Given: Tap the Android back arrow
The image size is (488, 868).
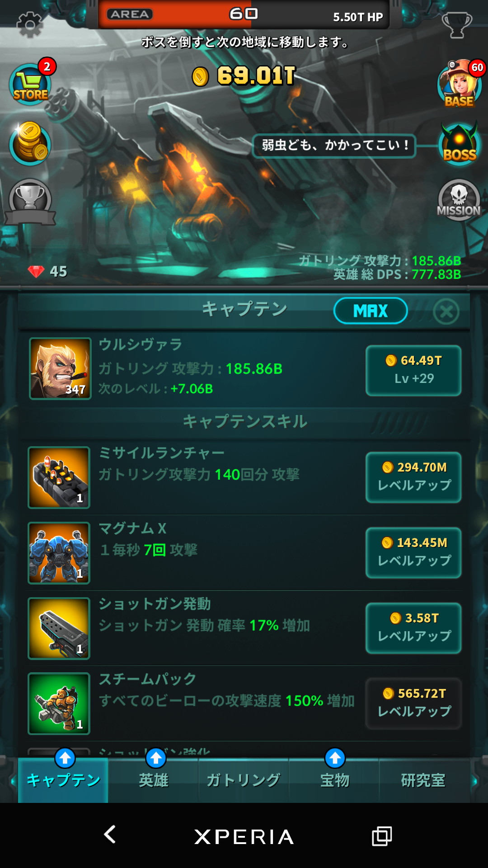Looking at the screenshot, I should 110,835.
